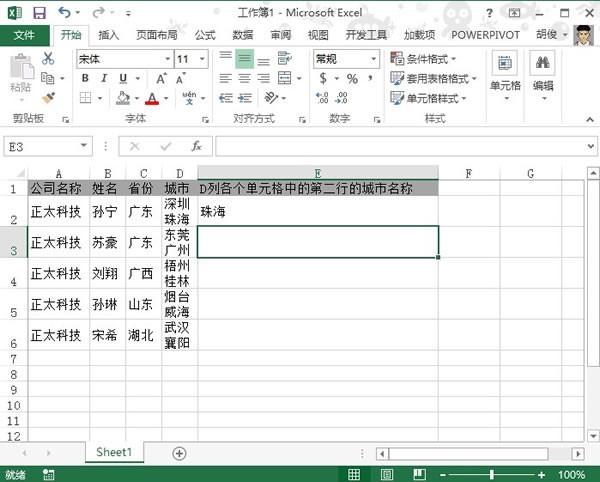Click the Redo arrow icon
600x482 pixels.
(x=98, y=13)
